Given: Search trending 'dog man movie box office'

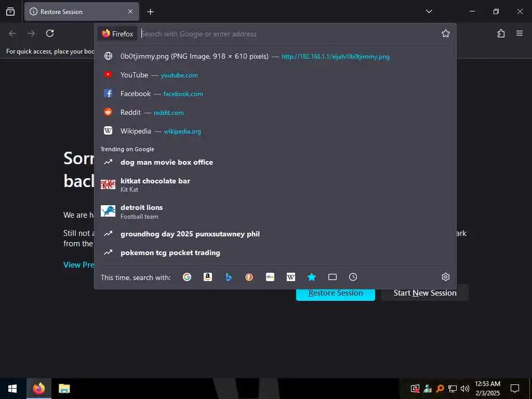Looking at the screenshot, I should (275, 162).
